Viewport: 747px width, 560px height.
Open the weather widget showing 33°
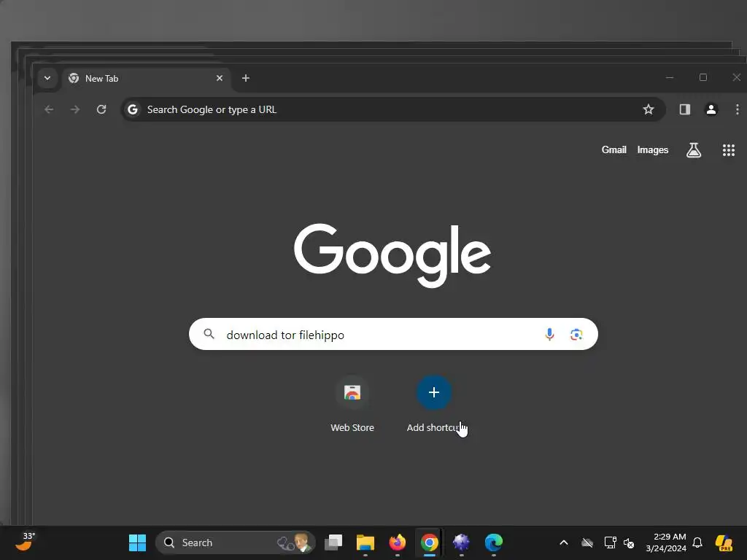coord(25,542)
